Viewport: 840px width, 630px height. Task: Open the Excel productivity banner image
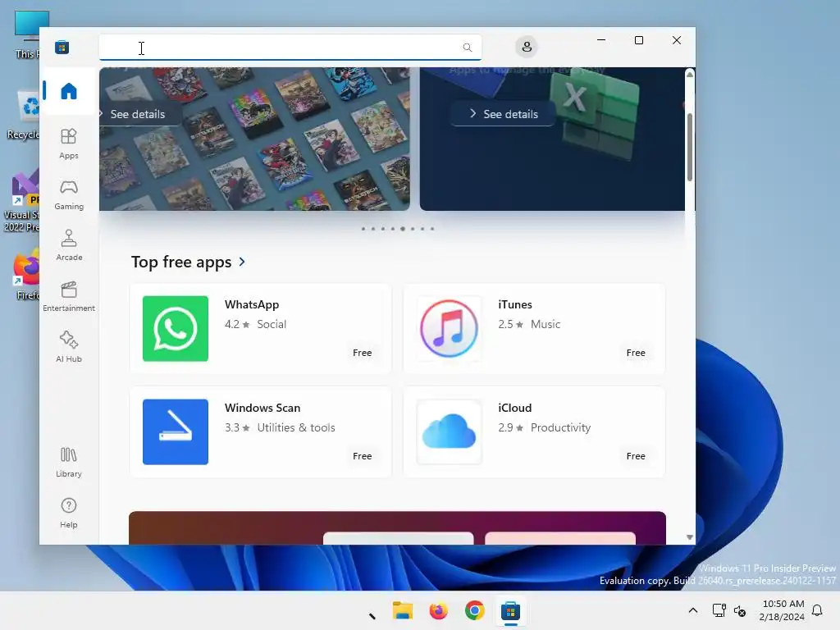tap(552, 139)
